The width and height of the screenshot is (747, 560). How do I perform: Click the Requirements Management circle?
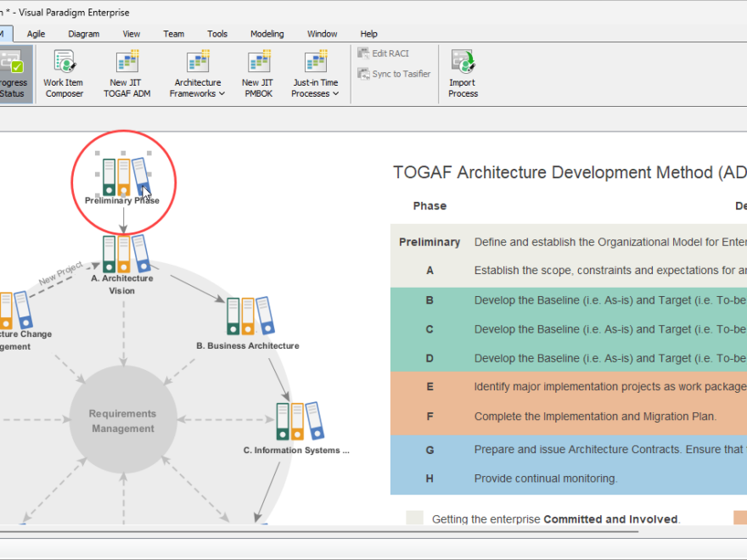[122, 421]
